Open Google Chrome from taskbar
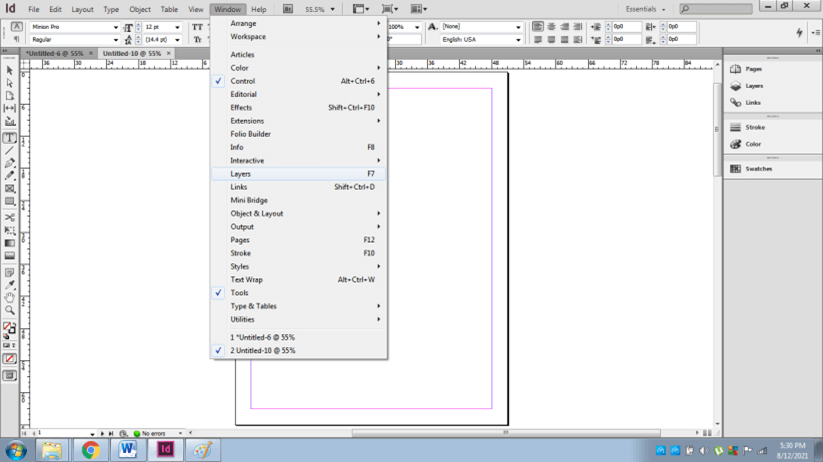This screenshot has width=823, height=462. click(x=90, y=450)
